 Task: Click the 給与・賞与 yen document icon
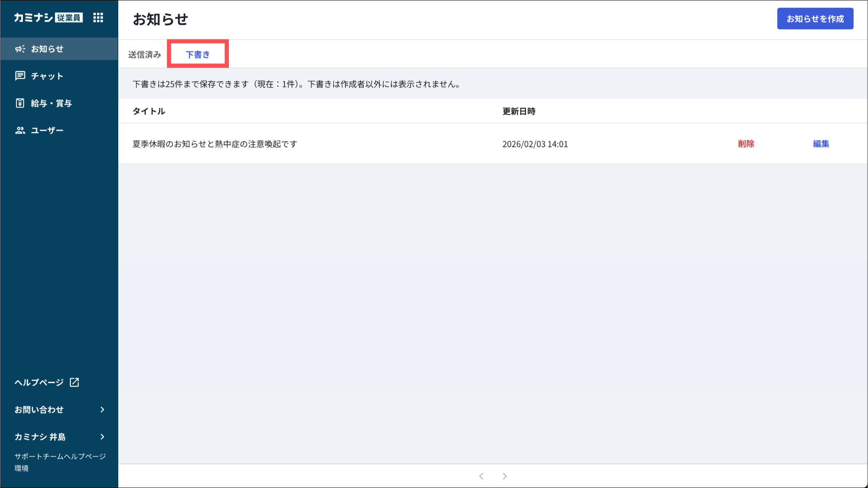point(20,103)
